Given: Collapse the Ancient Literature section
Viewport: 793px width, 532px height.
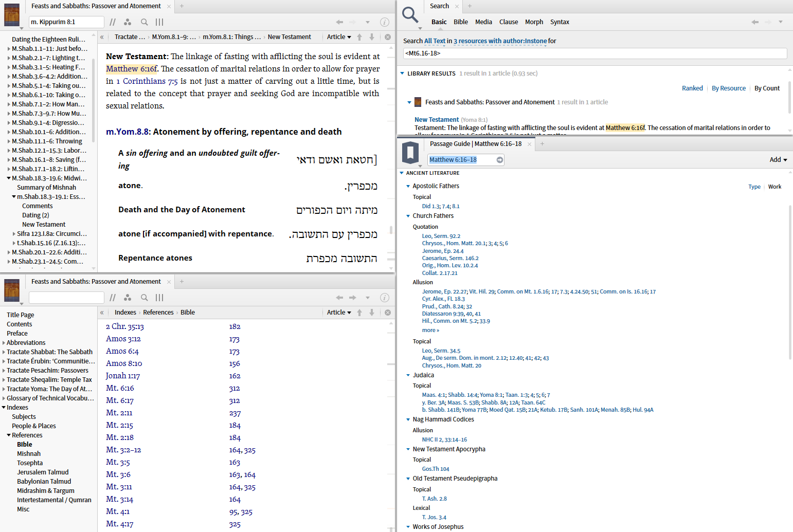Looking at the screenshot, I should click(x=402, y=173).
